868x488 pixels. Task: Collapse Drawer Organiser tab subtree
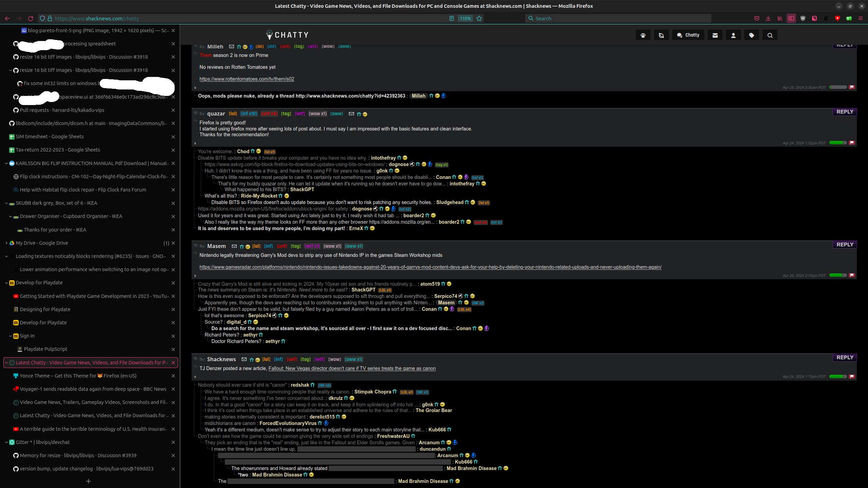(10, 217)
